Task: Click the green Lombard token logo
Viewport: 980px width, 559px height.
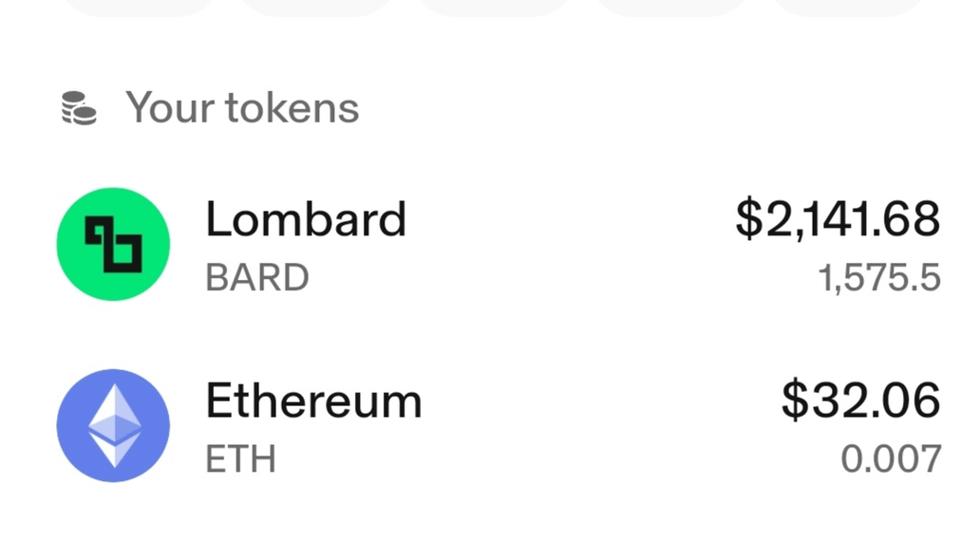Action: 113,244
